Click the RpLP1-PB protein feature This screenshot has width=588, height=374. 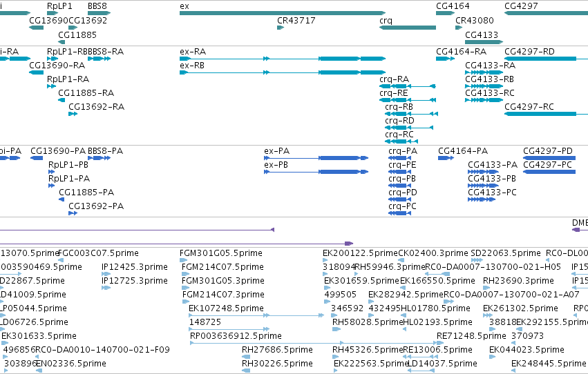pos(51,173)
